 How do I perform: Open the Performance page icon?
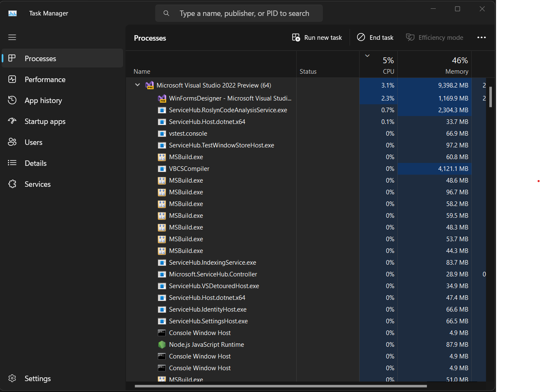click(x=12, y=80)
